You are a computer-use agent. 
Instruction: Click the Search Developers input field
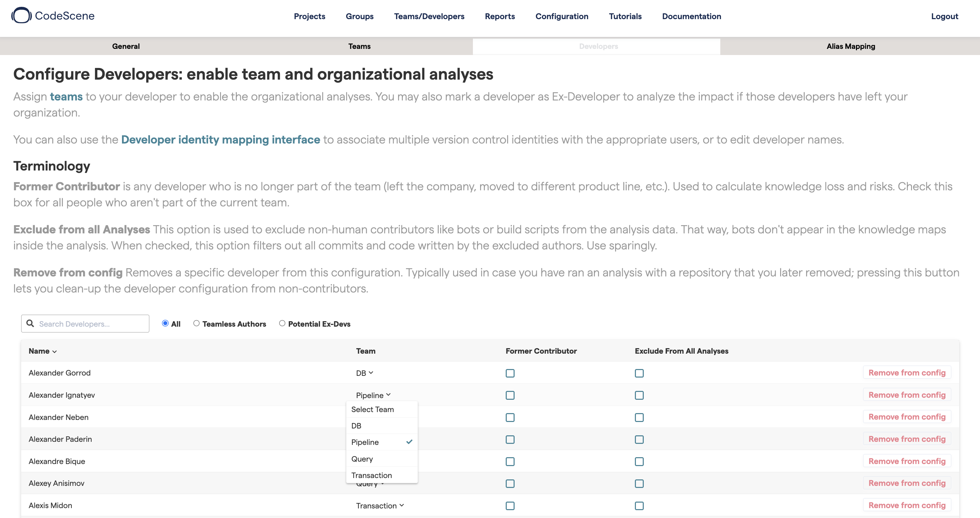[x=91, y=324]
